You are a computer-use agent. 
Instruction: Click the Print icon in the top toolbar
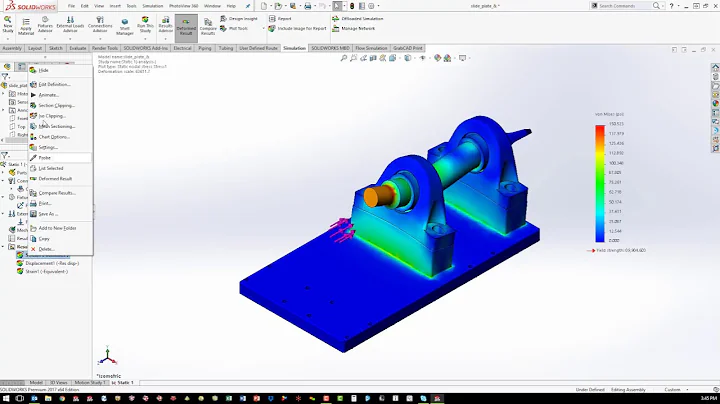(308, 6)
